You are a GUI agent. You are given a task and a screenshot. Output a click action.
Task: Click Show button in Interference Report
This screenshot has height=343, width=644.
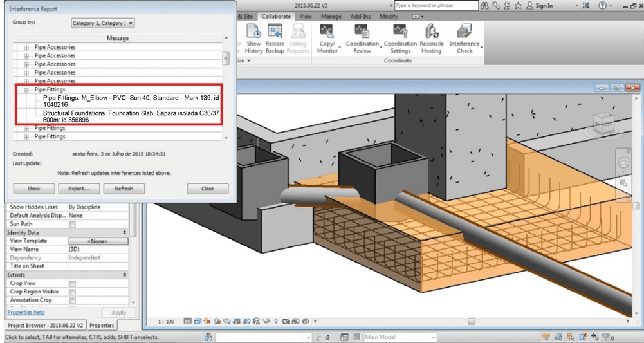tap(33, 189)
